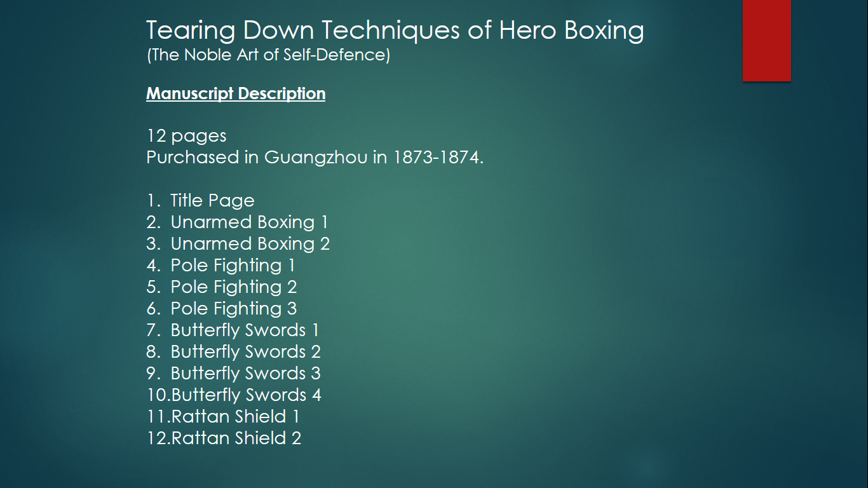Screen dimensions: 868x488
Task: Click the last item, Rattan Shield 2
Action: (236, 438)
